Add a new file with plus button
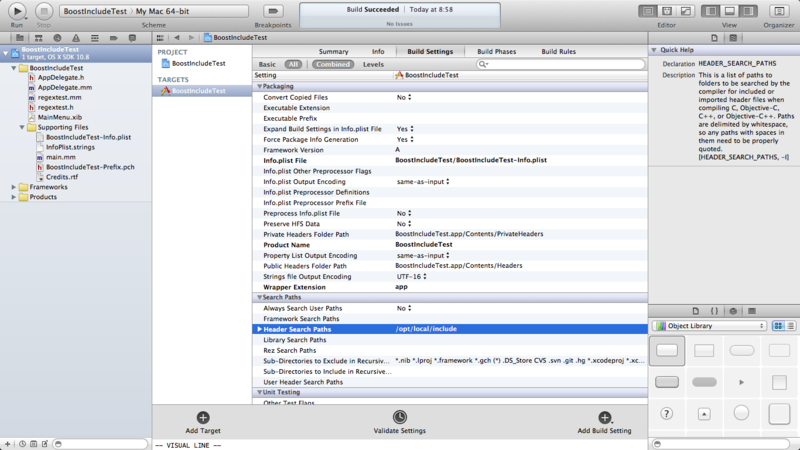The width and height of the screenshot is (800, 450). click(7, 444)
